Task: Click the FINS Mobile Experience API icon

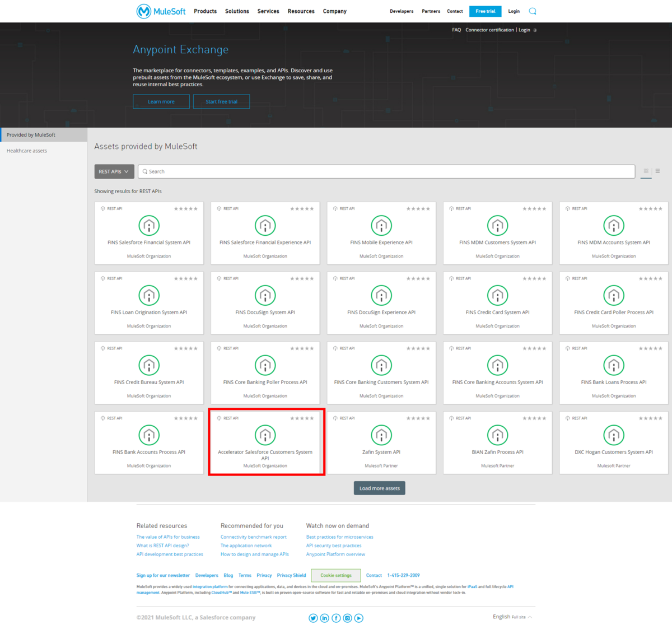Action: coord(381,226)
